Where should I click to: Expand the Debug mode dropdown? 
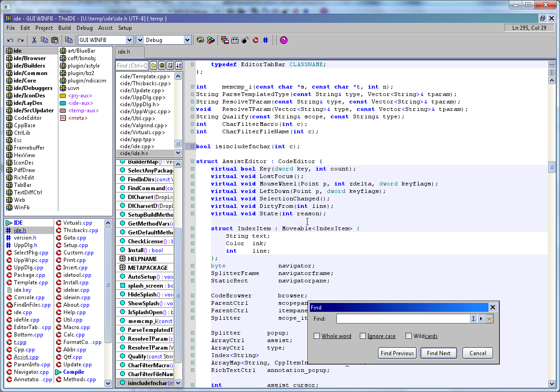click(187, 40)
